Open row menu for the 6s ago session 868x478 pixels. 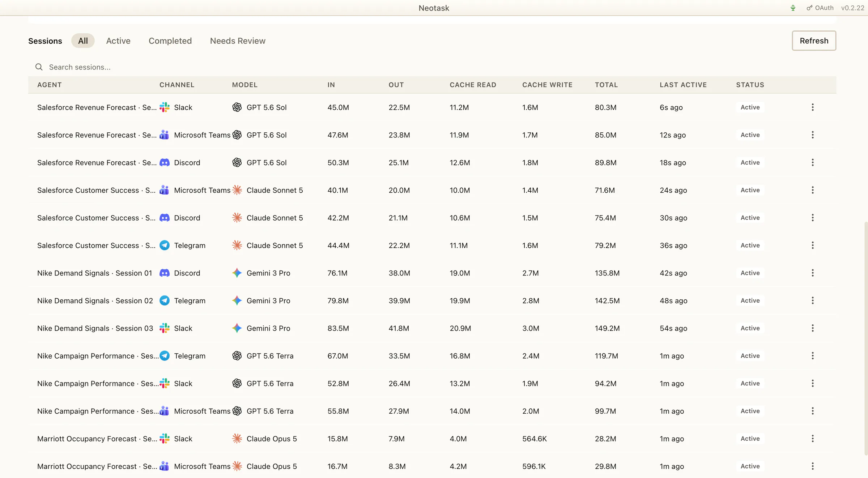tap(813, 107)
